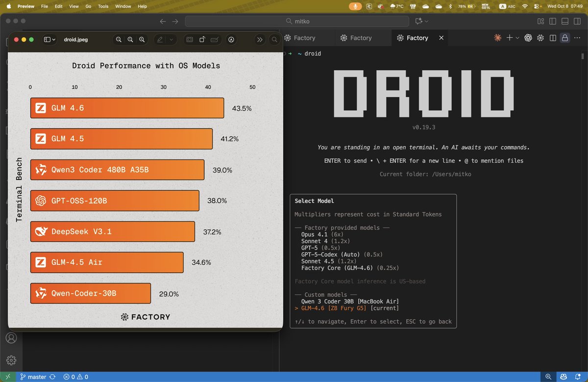588x382 pixels.
Task: Split the editor to the right
Action: (553, 38)
